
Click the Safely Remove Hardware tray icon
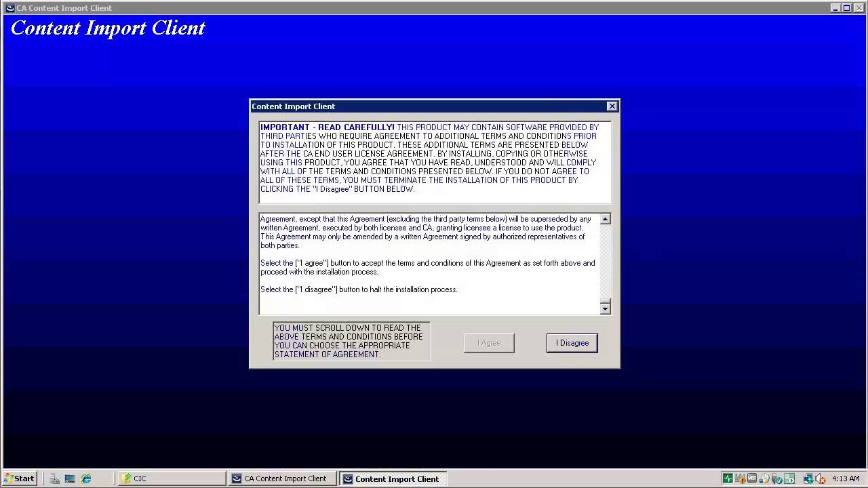pyautogui.click(x=777, y=479)
